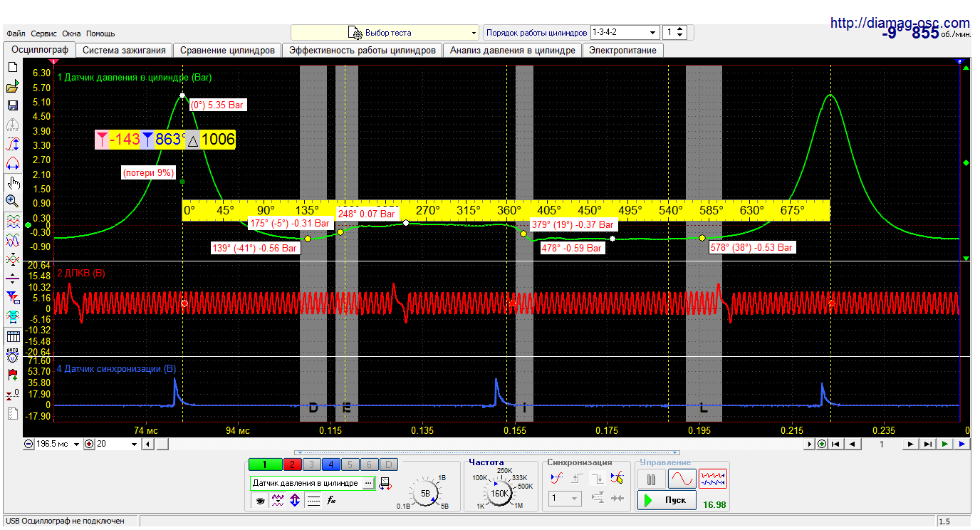Image resolution: width=980 pixels, height=530 pixels.
Task: Select the hand pan tool
Action: point(12,182)
